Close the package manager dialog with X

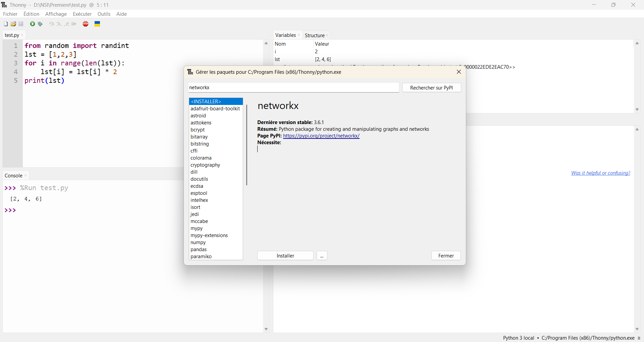(x=459, y=72)
